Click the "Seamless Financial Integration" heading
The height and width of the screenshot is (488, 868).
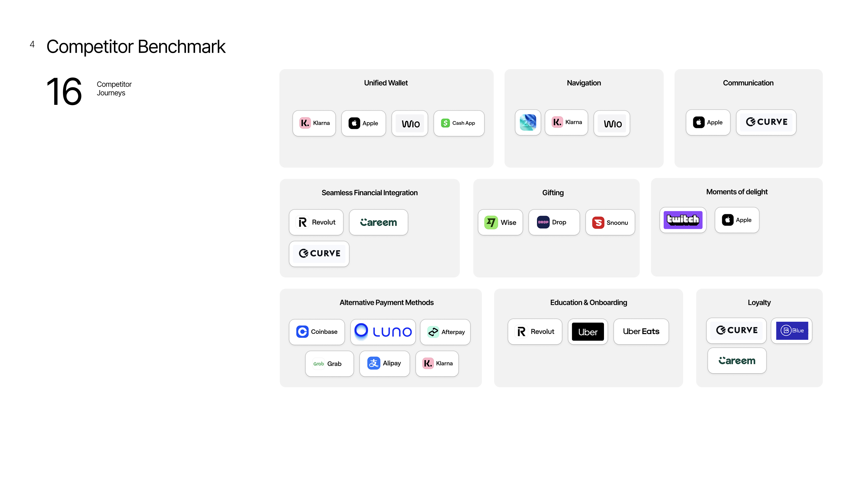370,193
